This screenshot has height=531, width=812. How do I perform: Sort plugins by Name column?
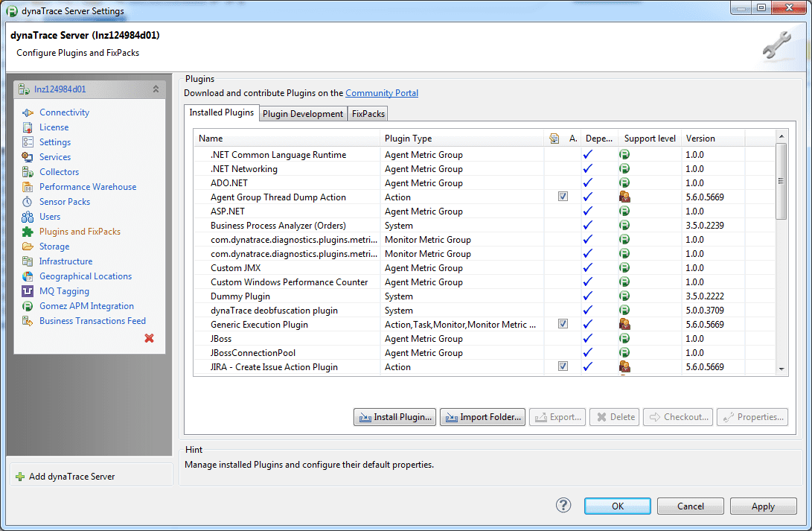point(287,139)
